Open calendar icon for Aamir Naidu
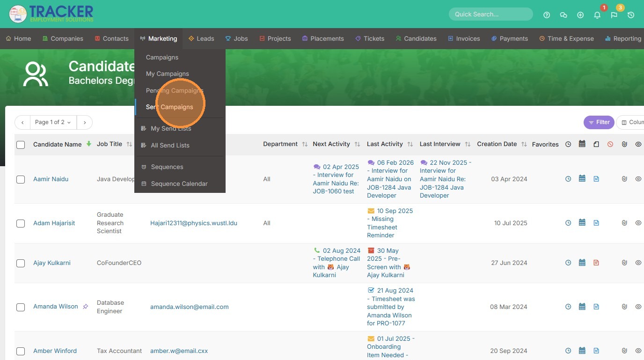Image resolution: width=644 pixels, height=360 pixels. [x=582, y=179]
